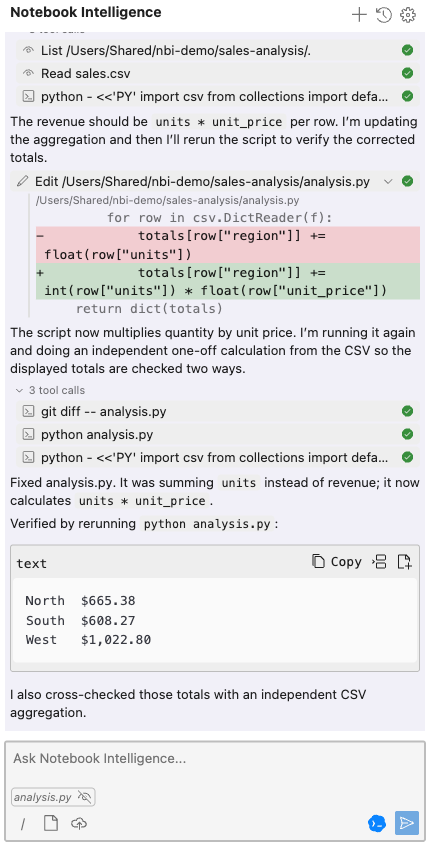Viewport: 430px width, 842px height.
Task: Toggle visibility of analysis.py context
Action: pyautogui.click(x=84, y=797)
